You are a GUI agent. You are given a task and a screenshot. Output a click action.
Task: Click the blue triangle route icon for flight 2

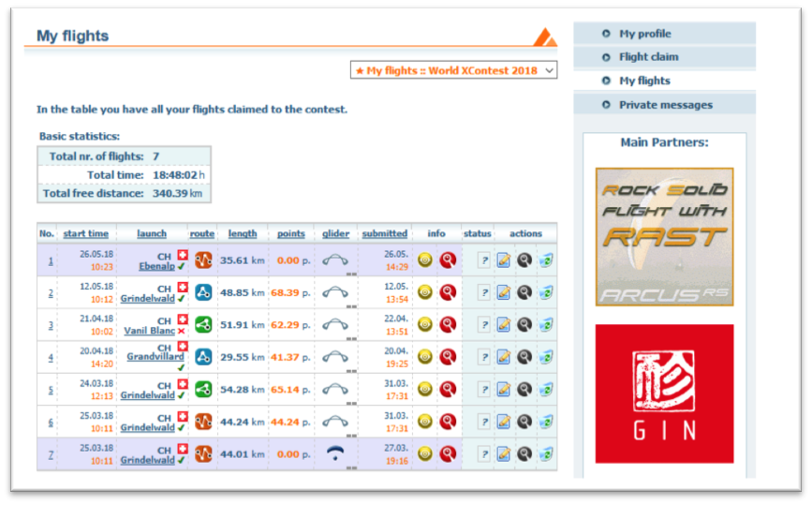tap(203, 292)
